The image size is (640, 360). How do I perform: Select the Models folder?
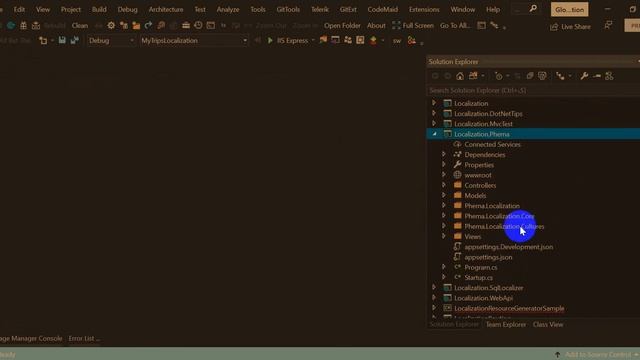pos(475,195)
